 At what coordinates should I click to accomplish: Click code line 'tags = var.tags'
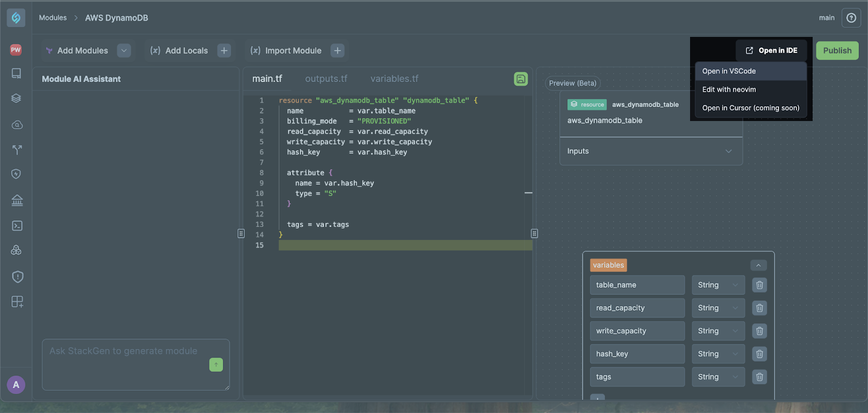click(x=318, y=225)
